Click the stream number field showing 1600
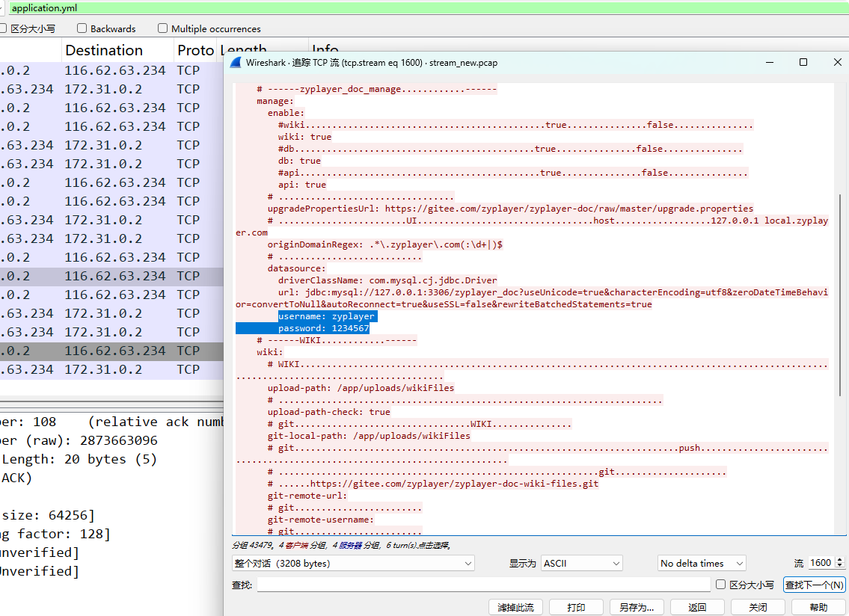 pos(821,563)
